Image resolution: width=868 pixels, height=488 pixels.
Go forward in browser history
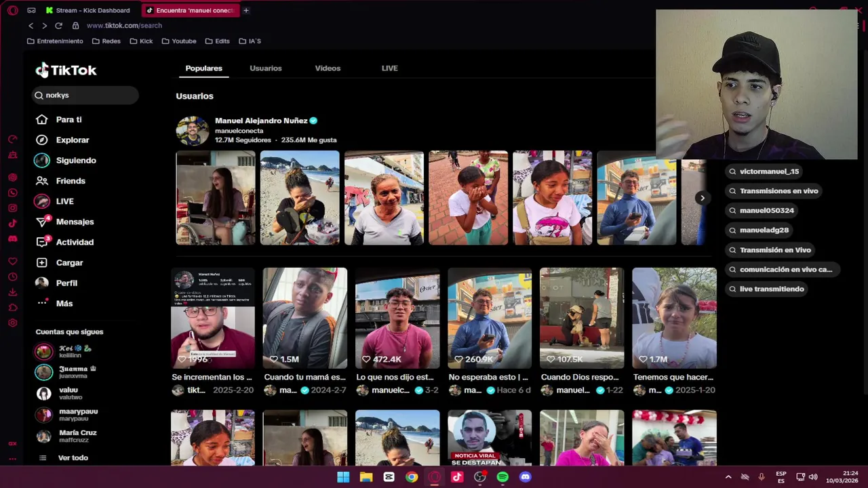point(45,26)
